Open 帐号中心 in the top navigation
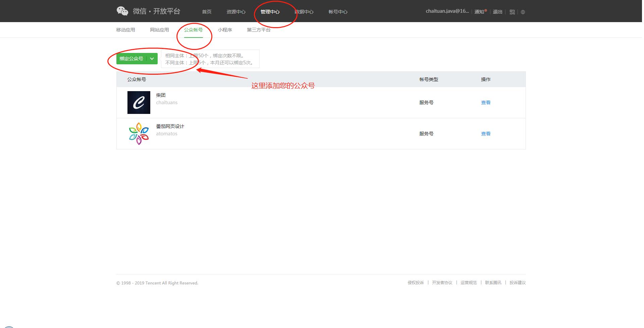Image resolution: width=644 pixels, height=328 pixels. 338,12
